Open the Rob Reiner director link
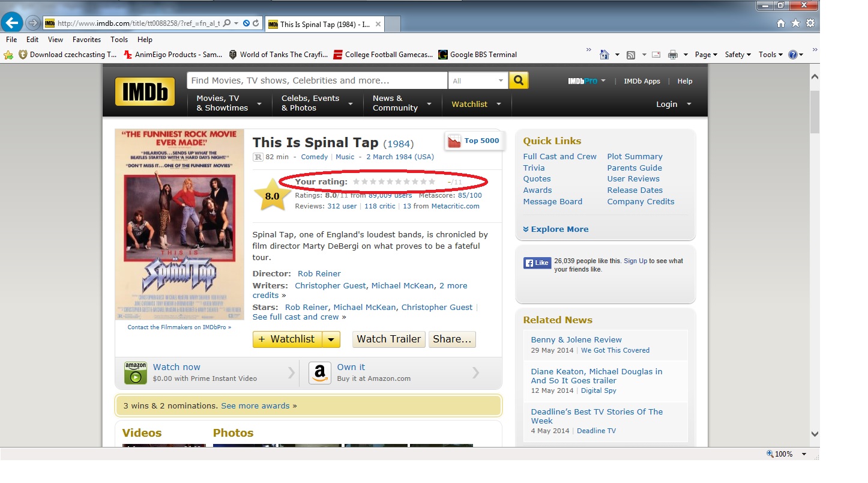Viewport: 868px width, 483px height. [x=319, y=273]
